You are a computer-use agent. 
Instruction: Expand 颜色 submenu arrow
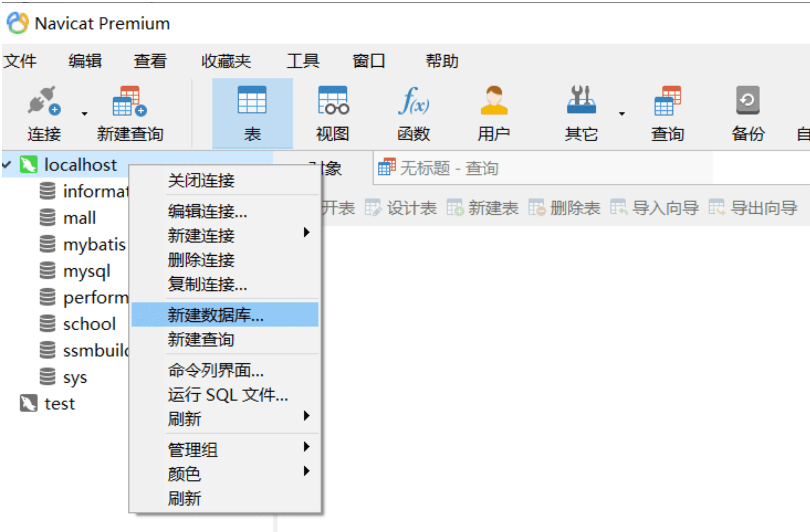pyautogui.click(x=307, y=471)
